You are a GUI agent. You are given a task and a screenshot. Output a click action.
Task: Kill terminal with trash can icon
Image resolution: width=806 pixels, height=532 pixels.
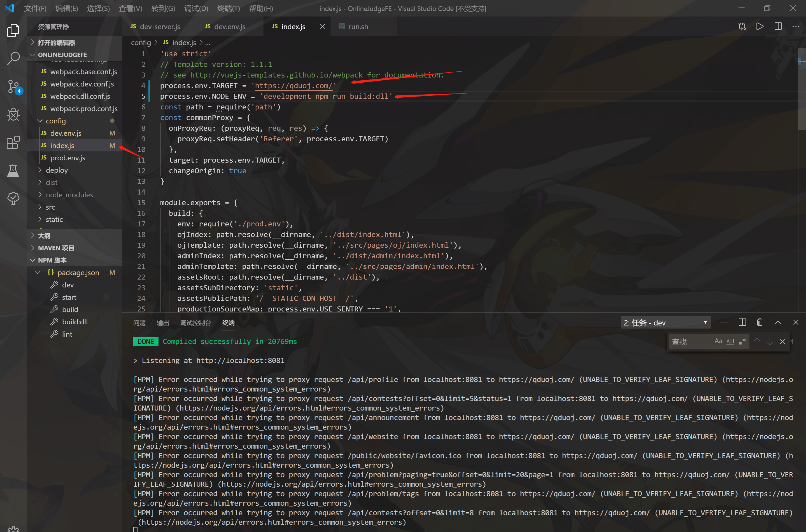pos(760,322)
